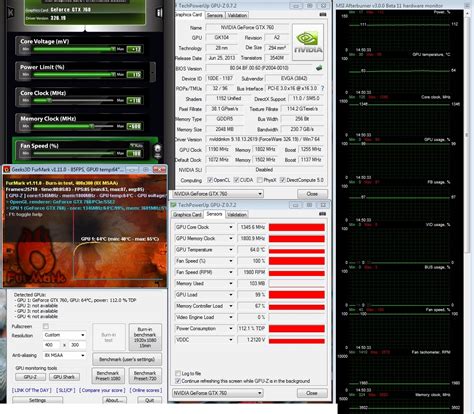Click the bus interface question mark
The width and height of the screenshot is (474, 414).
[x=322, y=88]
